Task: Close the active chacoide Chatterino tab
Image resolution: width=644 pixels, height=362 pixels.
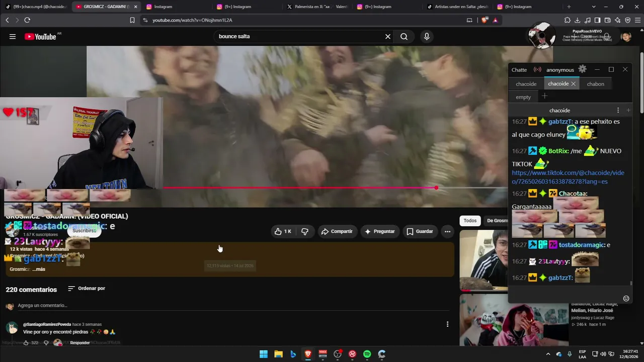Action: [573, 84]
